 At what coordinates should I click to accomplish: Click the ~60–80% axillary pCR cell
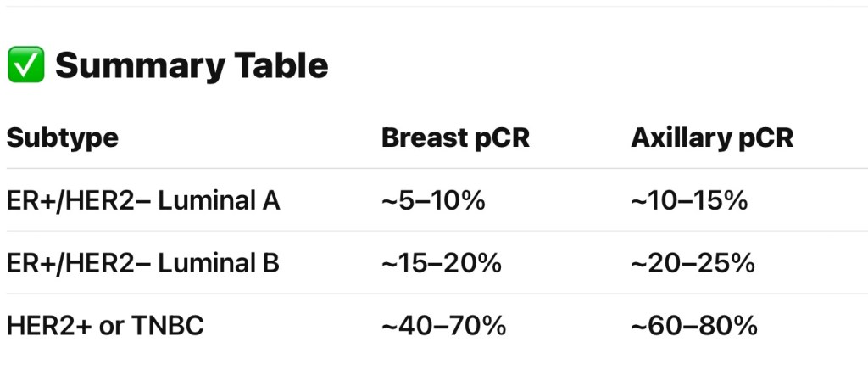click(694, 325)
